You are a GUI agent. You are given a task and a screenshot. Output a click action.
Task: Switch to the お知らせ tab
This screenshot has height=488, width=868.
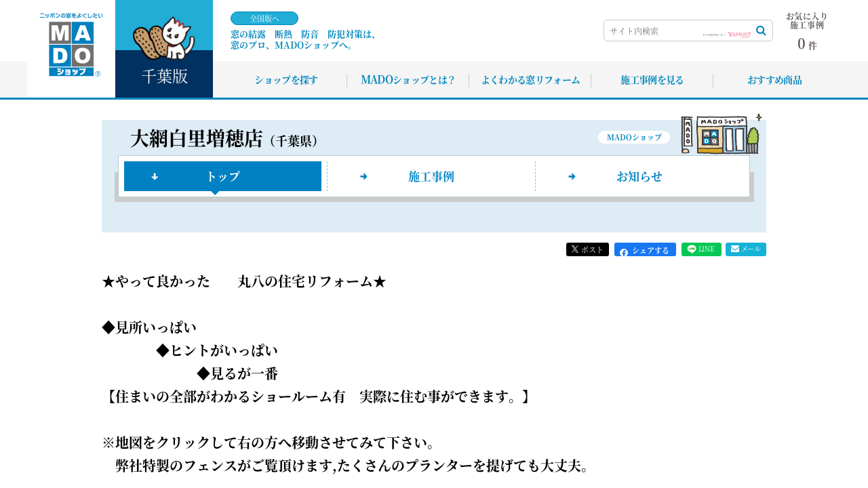(x=639, y=176)
